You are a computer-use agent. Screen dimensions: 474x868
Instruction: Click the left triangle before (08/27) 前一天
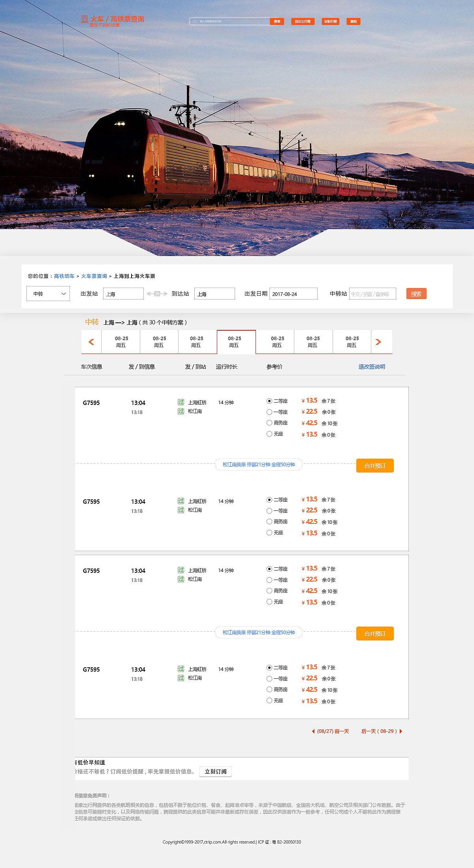(x=313, y=731)
